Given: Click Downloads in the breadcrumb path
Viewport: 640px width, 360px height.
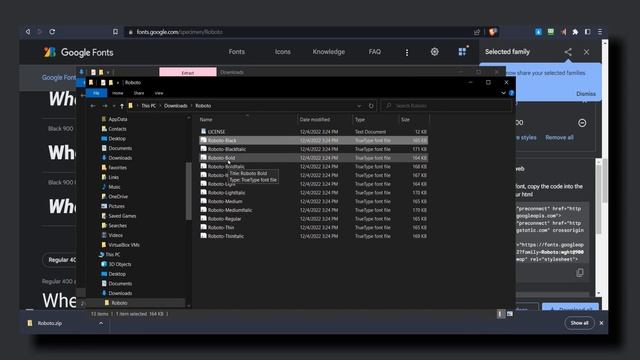Looking at the screenshot, I should tap(176, 106).
